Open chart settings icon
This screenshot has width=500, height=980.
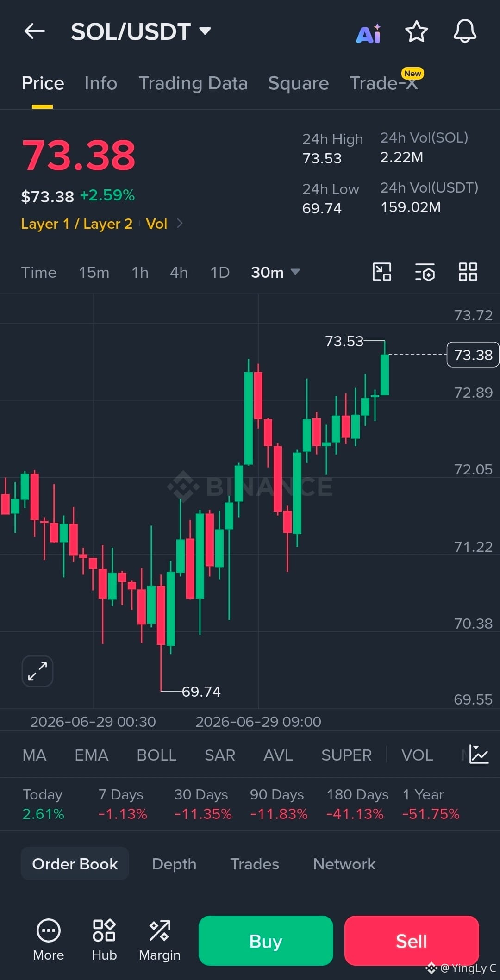click(425, 272)
